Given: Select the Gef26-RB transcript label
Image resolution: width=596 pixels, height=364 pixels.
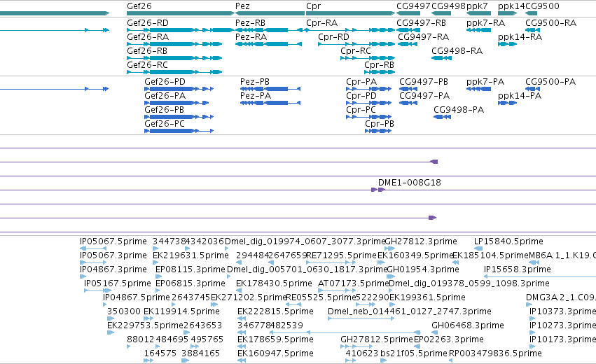Looking at the screenshot, I should click(x=147, y=51).
